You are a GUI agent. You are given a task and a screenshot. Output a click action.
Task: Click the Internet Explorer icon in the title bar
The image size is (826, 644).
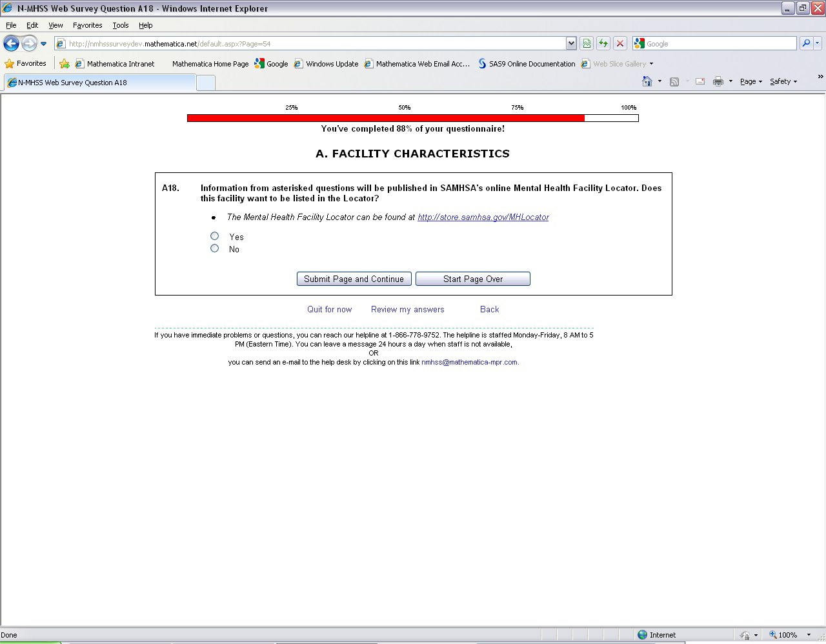coord(8,8)
